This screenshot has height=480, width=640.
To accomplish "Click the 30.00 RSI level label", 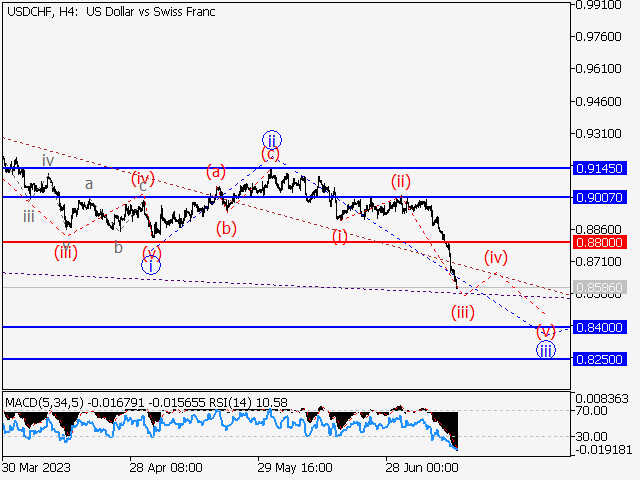I will [591, 437].
